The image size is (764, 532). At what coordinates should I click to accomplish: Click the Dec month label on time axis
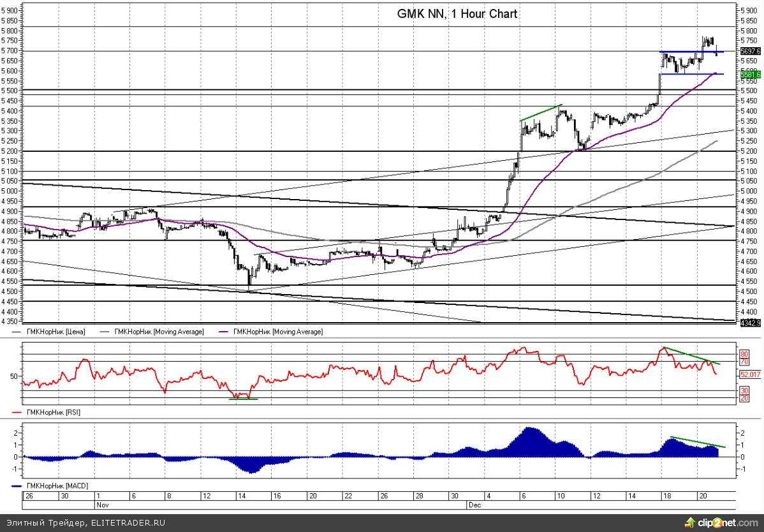[474, 504]
